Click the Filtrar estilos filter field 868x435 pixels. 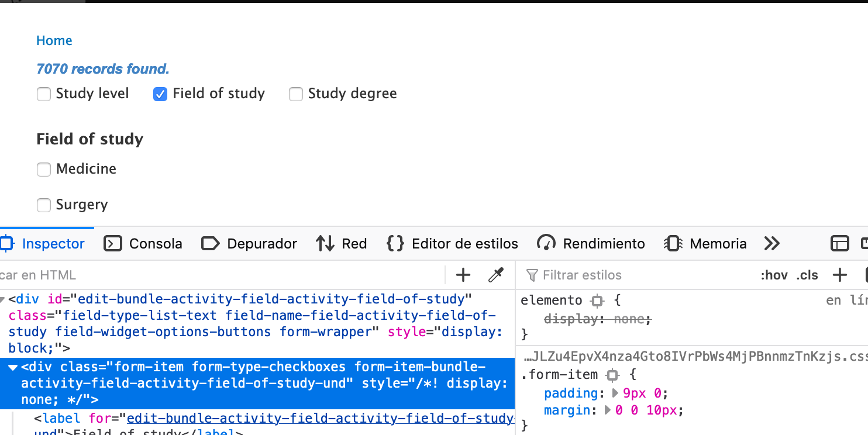(638, 275)
